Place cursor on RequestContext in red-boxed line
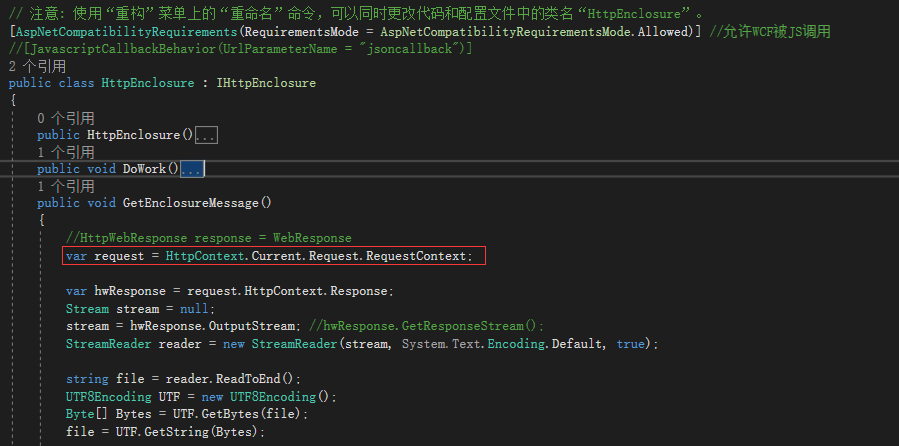Image resolution: width=899 pixels, height=446 pixels. coord(416,256)
